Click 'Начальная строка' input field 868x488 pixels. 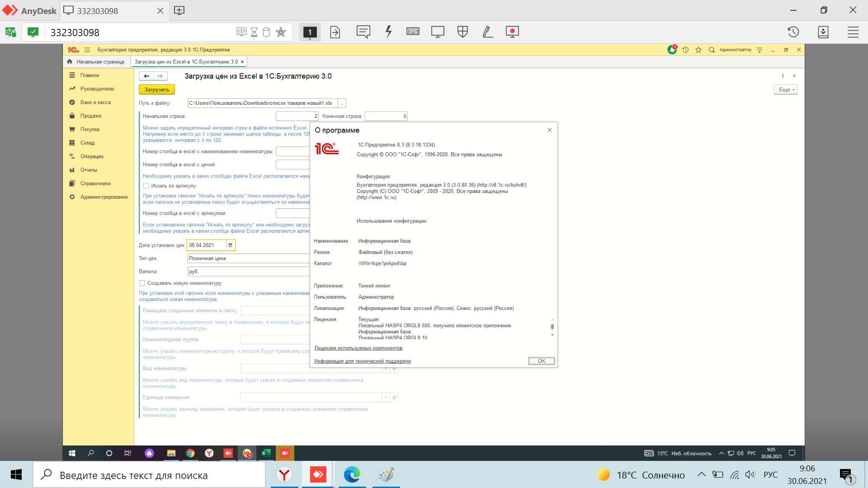click(x=297, y=117)
